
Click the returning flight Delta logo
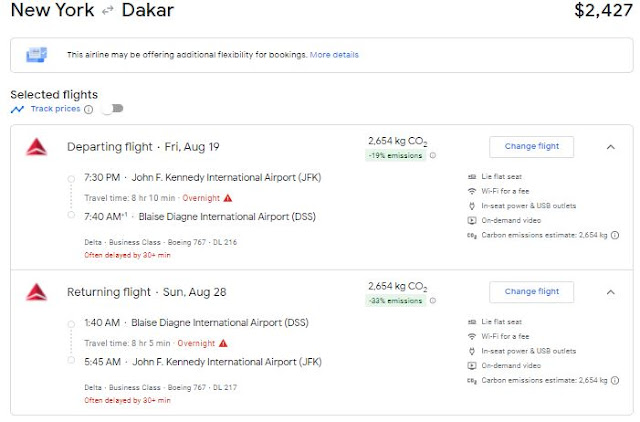tap(36, 292)
